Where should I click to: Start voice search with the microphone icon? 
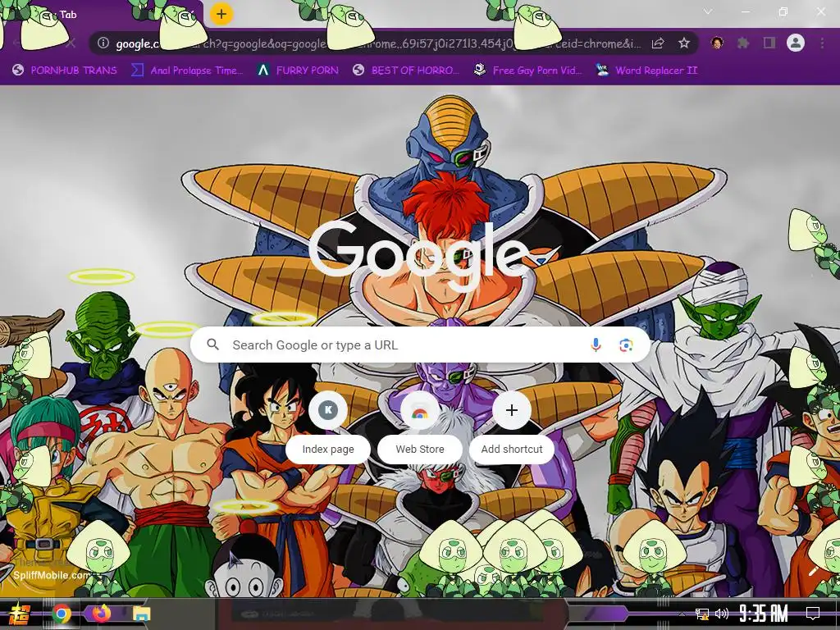click(x=596, y=345)
